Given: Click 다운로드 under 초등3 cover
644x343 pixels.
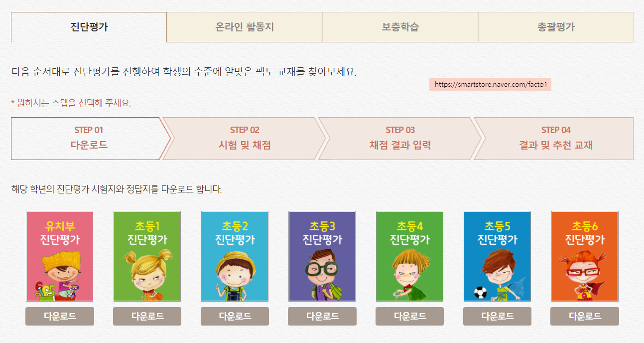Looking at the screenshot, I should coord(322,316).
